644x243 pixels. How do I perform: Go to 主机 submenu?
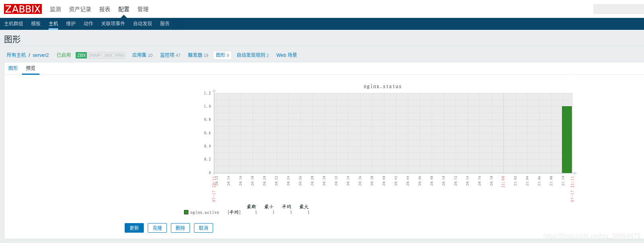(53, 24)
